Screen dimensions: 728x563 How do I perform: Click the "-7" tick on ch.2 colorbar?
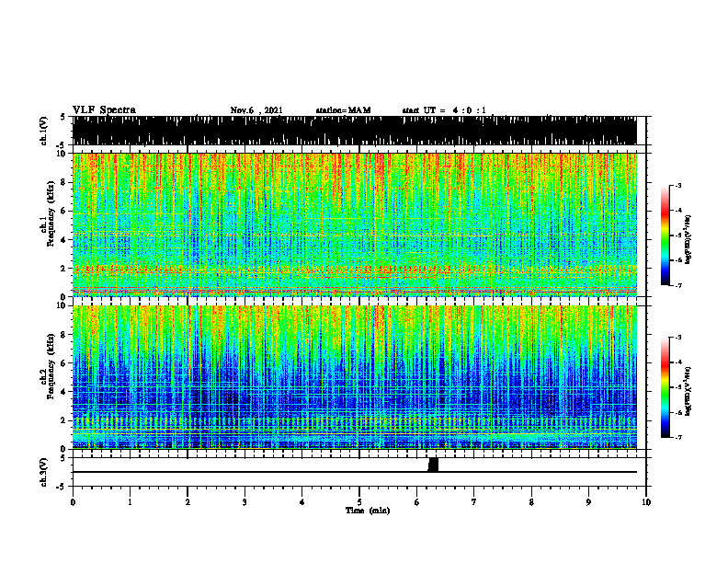[x=678, y=437]
